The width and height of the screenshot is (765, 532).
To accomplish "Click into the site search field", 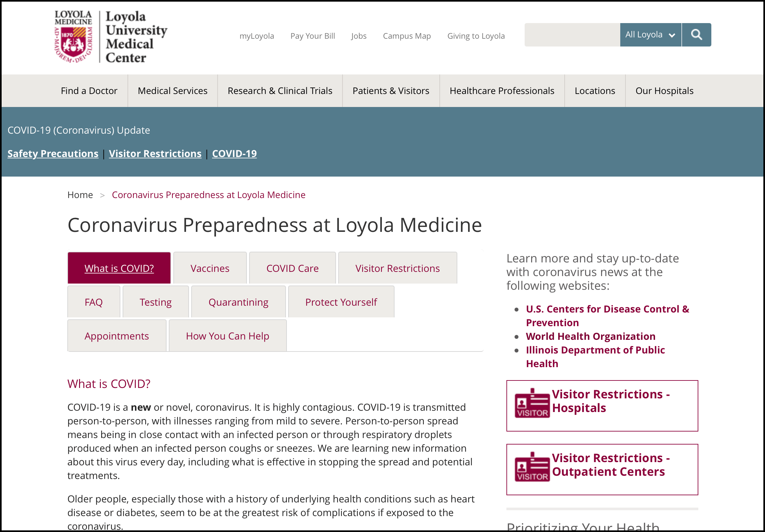I will click(572, 35).
